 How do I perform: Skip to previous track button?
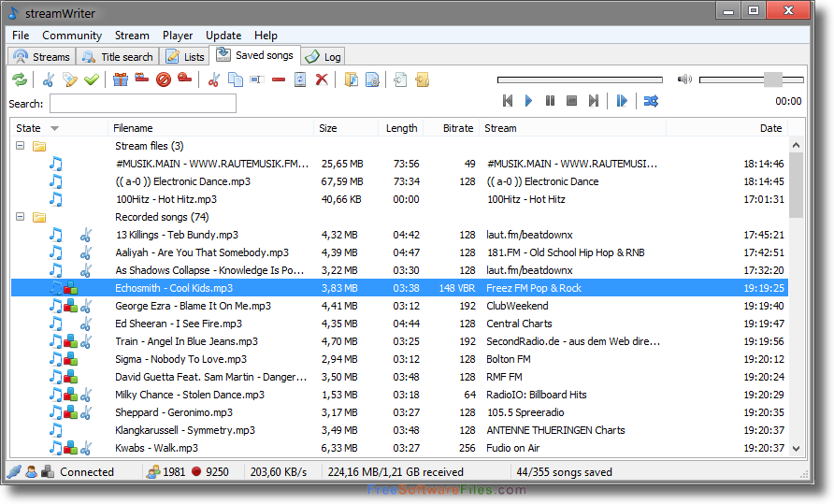(x=508, y=101)
